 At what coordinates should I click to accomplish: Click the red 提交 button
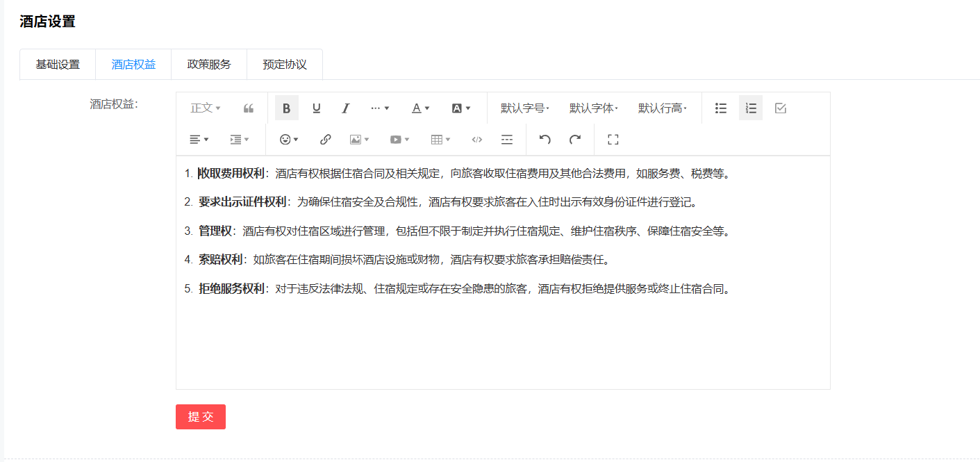click(201, 417)
